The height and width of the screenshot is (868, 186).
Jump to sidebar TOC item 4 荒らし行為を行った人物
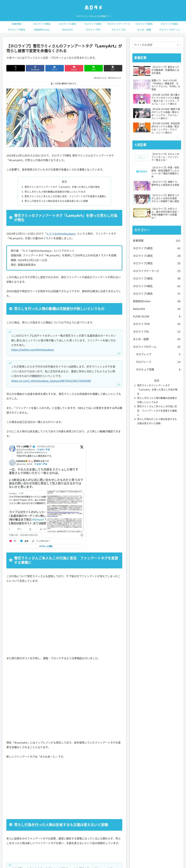click(x=157, y=421)
